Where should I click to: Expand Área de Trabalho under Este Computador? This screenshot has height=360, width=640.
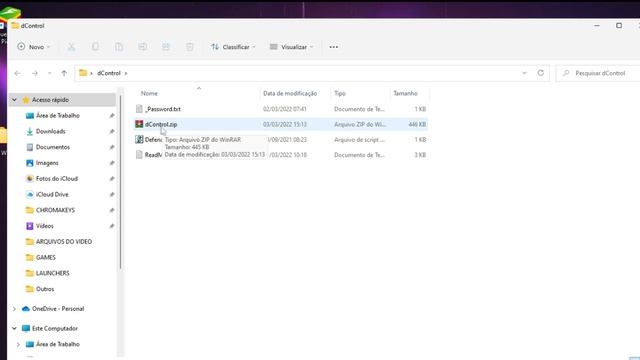pos(18,344)
